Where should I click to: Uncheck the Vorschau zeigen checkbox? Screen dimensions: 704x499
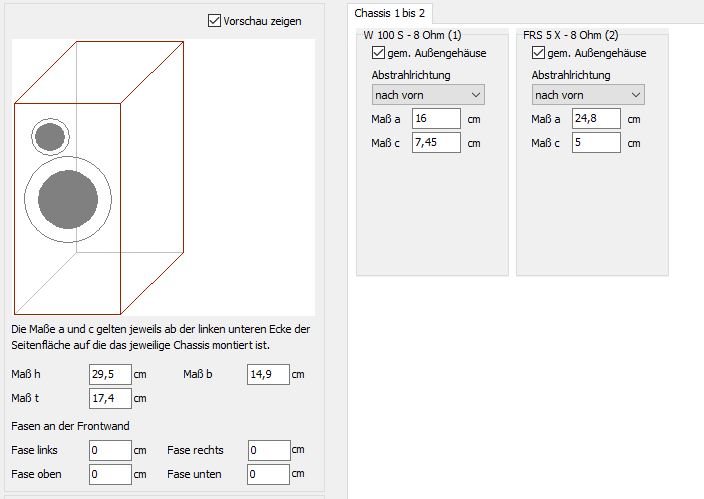215,21
